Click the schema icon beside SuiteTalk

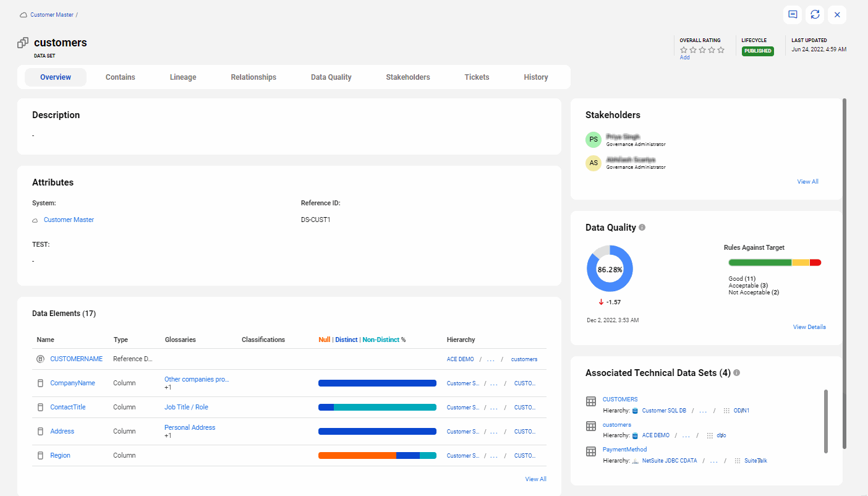click(x=738, y=461)
